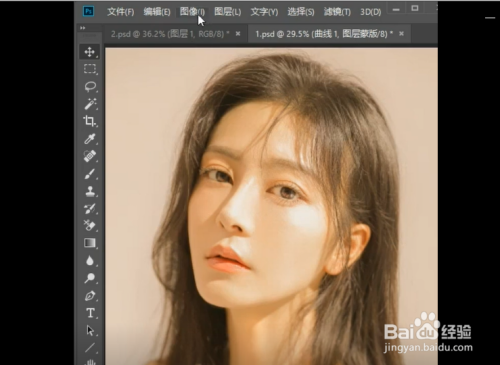Open the 文件(F) menu
This screenshot has height=365, width=500.
coord(120,12)
